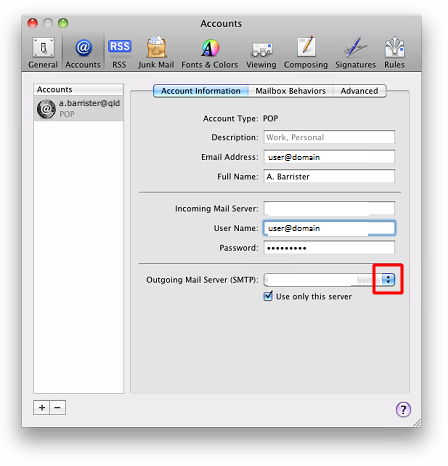Switch to Advanced tab
This screenshot has width=448, height=466.
pos(359,91)
